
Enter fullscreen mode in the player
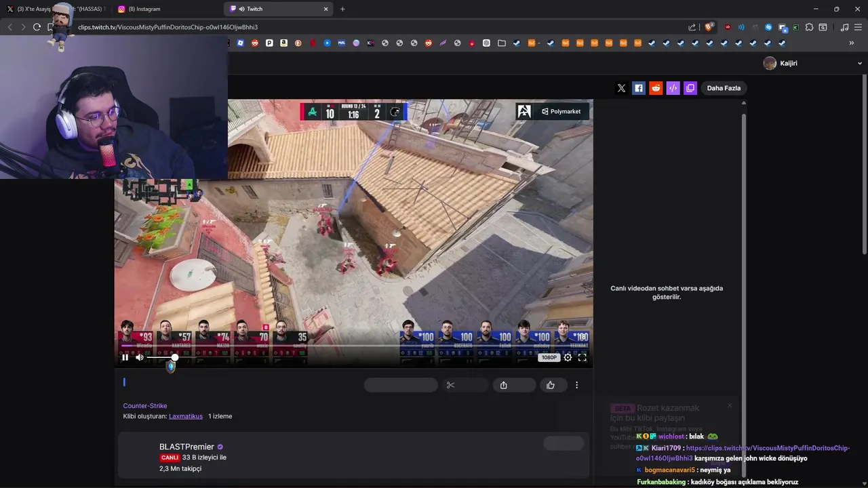point(583,357)
